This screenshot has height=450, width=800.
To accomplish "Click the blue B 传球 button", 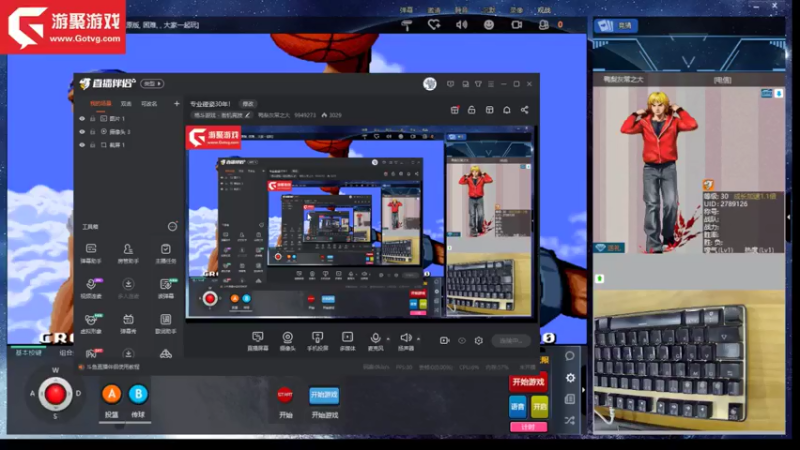I will (x=138, y=394).
